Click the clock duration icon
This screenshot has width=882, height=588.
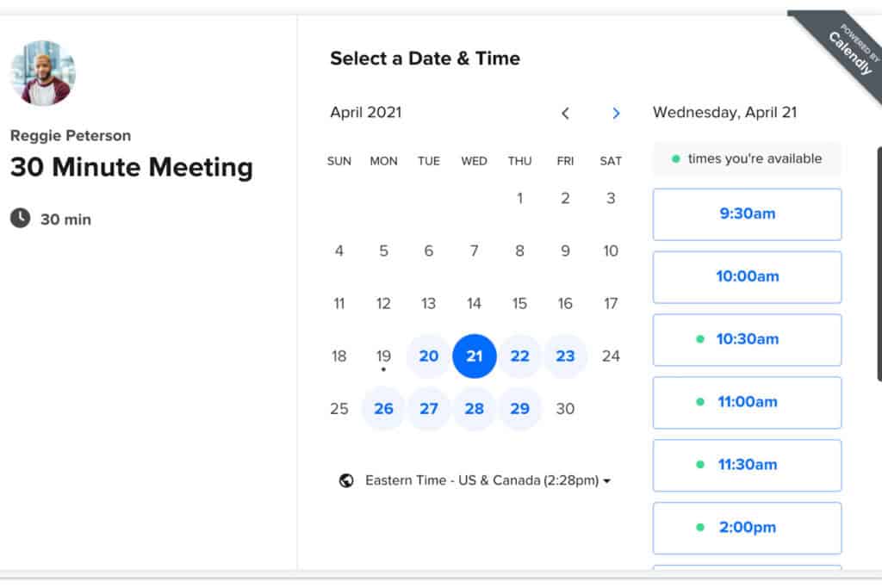(20, 219)
